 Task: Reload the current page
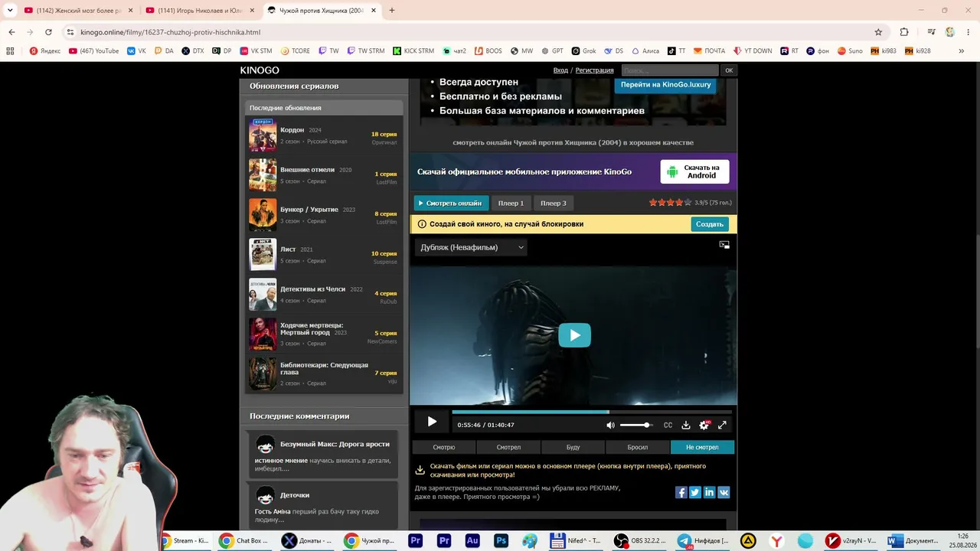48,32
